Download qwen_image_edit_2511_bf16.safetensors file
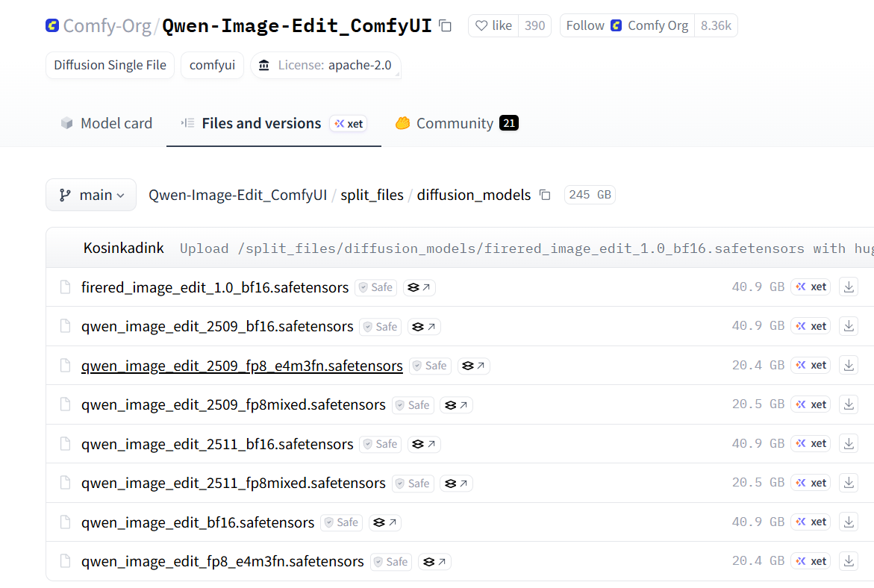The image size is (874, 588). tap(849, 444)
